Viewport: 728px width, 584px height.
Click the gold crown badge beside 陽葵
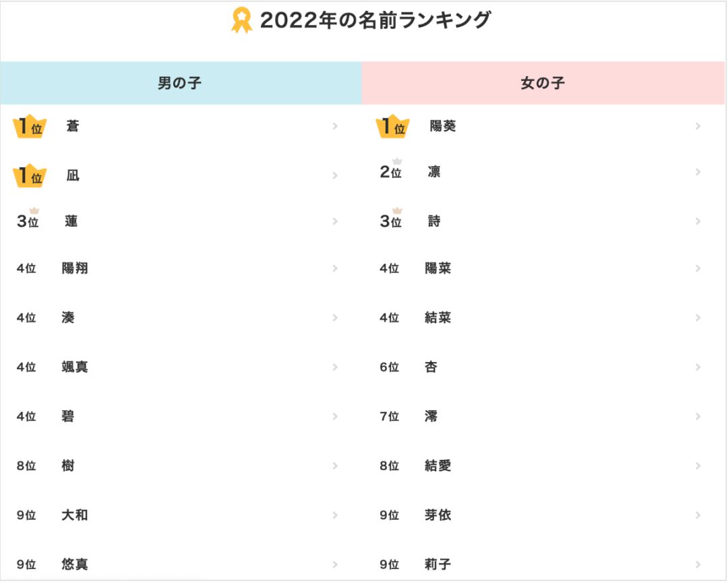coord(392,127)
